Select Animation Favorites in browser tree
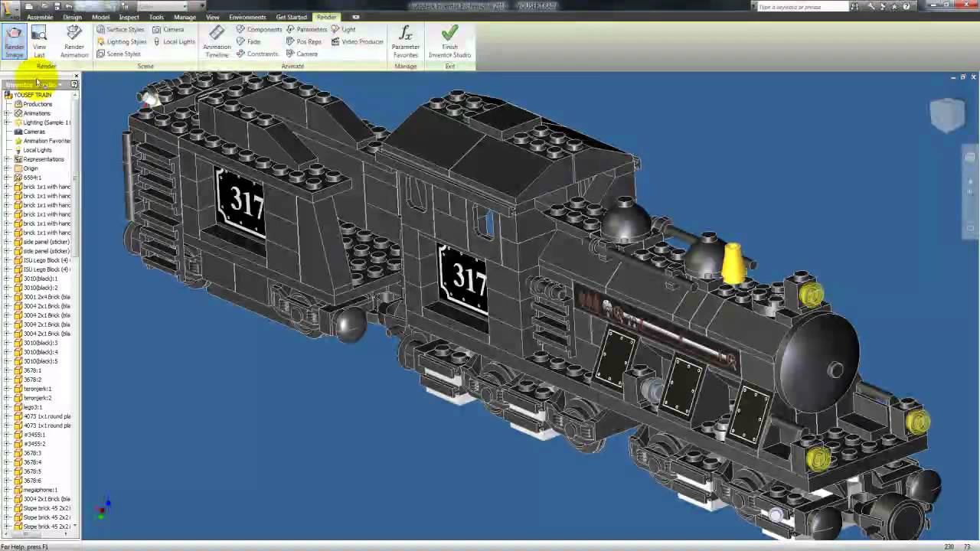This screenshot has width=980, height=551. pos(47,141)
